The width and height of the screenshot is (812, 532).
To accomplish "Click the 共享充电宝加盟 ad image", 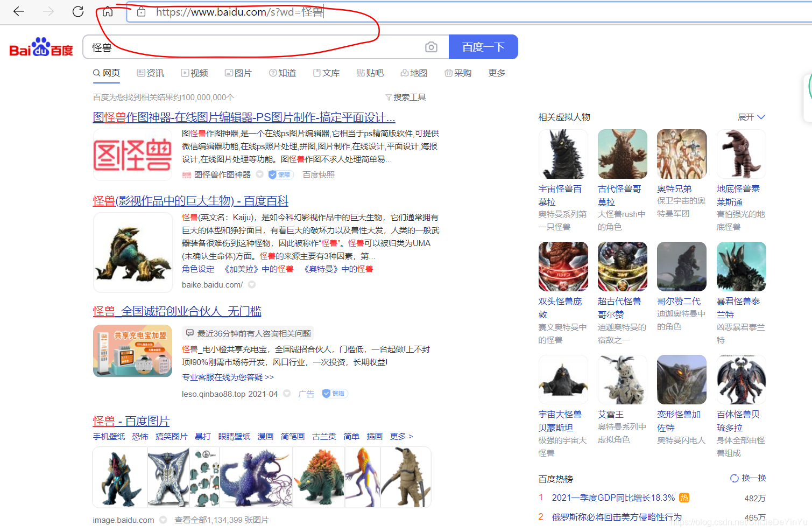I will pyautogui.click(x=132, y=351).
